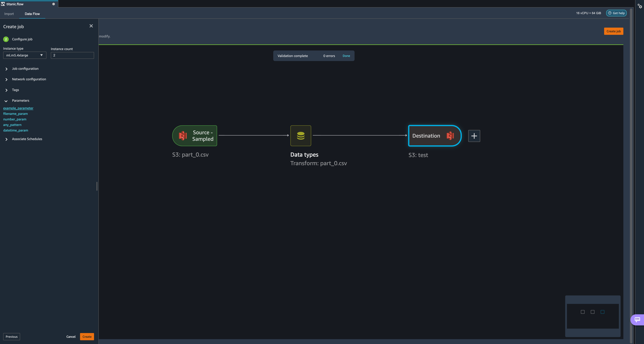Close the Create job panel
This screenshot has height=344, width=644.
tap(91, 26)
